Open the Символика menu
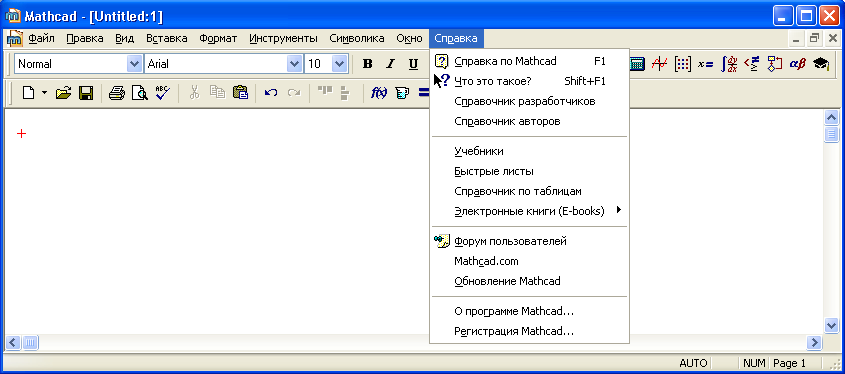Image resolution: width=845 pixels, height=374 pixels. pyautogui.click(x=357, y=38)
